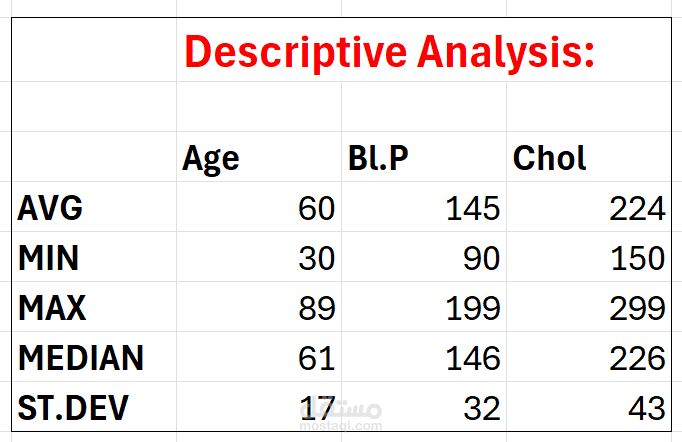This screenshot has width=682, height=442.
Task: Select the Age column header cell
Action: point(211,158)
